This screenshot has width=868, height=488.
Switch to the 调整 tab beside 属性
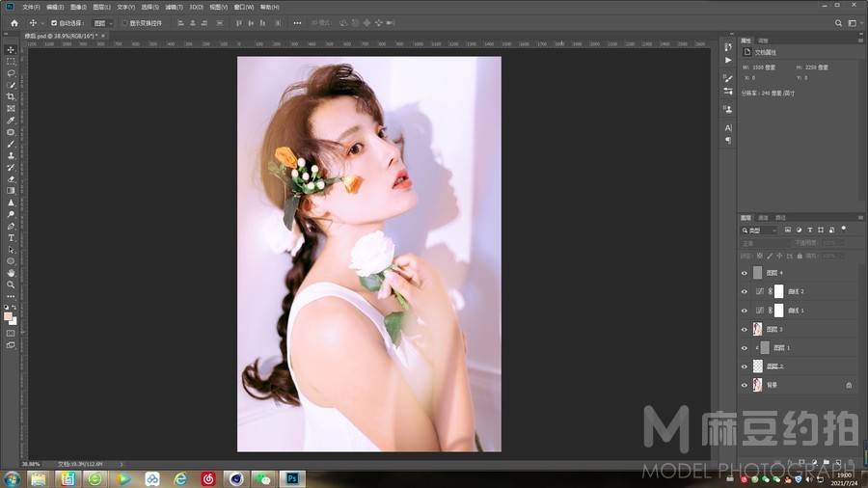[x=764, y=41]
